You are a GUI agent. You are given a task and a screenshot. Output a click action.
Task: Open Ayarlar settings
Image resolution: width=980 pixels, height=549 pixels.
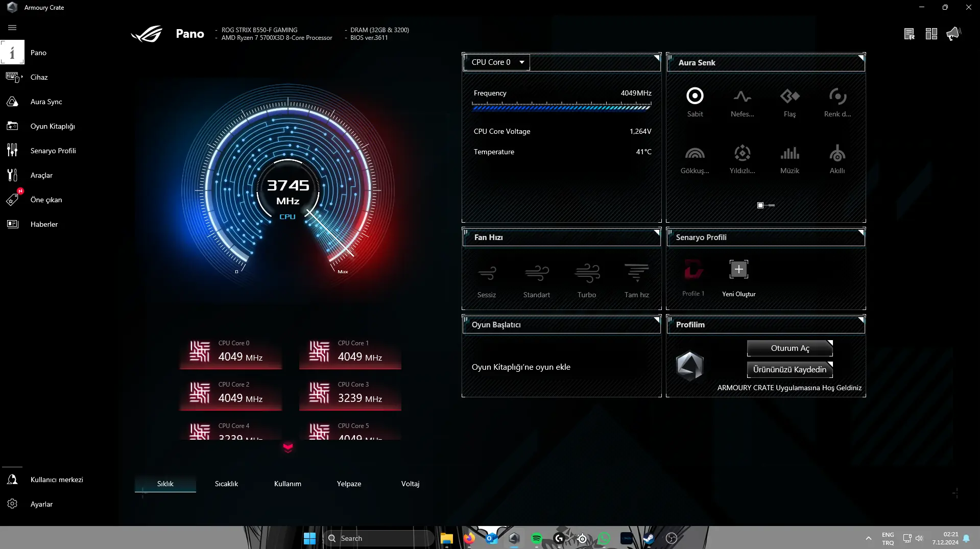(x=41, y=504)
